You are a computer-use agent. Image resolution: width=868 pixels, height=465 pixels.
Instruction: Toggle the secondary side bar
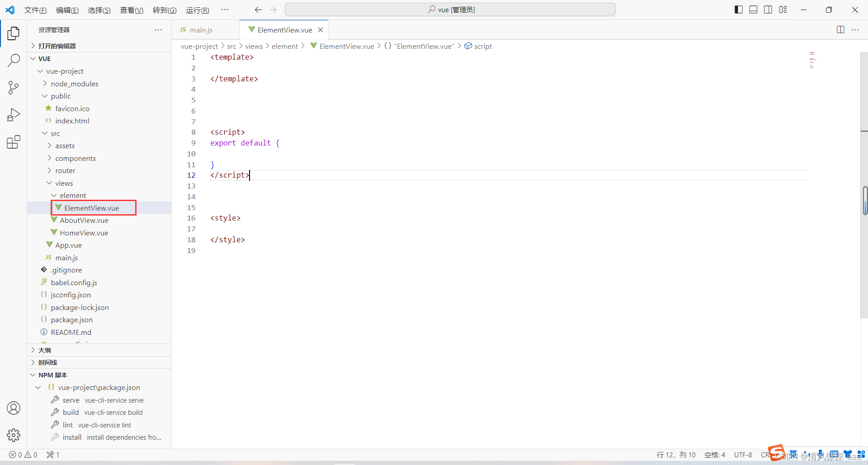coord(768,9)
